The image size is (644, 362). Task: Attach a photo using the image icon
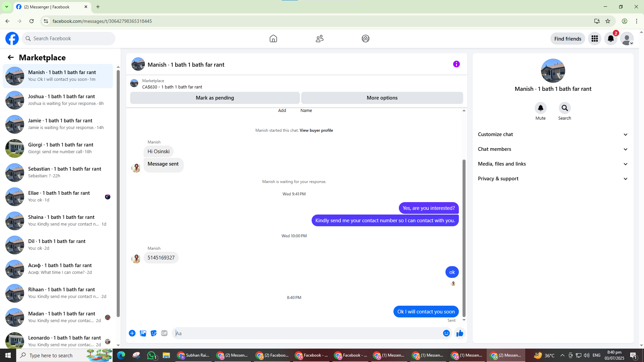tap(143, 333)
